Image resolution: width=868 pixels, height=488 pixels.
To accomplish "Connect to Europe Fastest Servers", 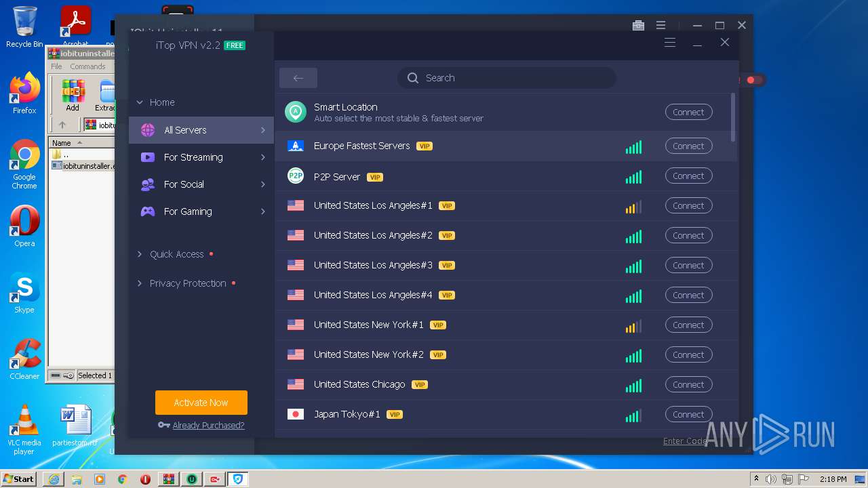I will 688,146.
